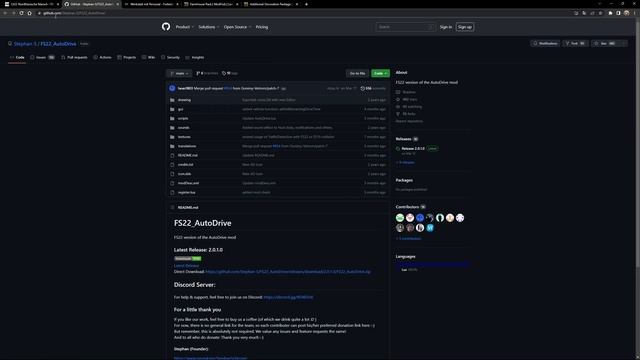Click the Downloads badge in README
The image size is (640, 360).
click(x=187, y=258)
